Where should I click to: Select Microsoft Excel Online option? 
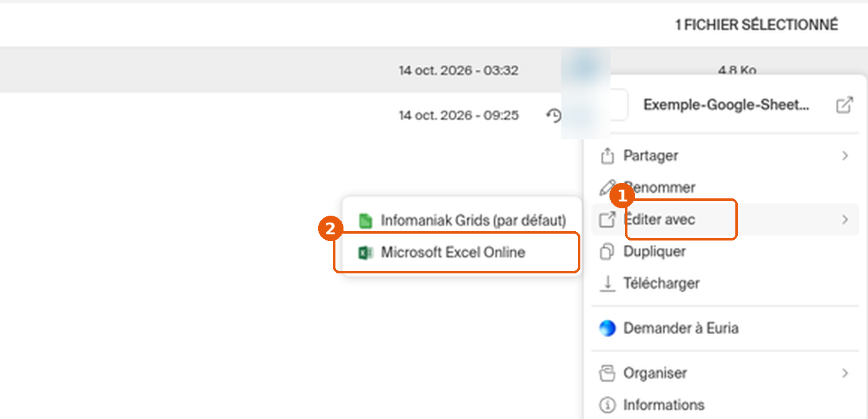(x=462, y=252)
